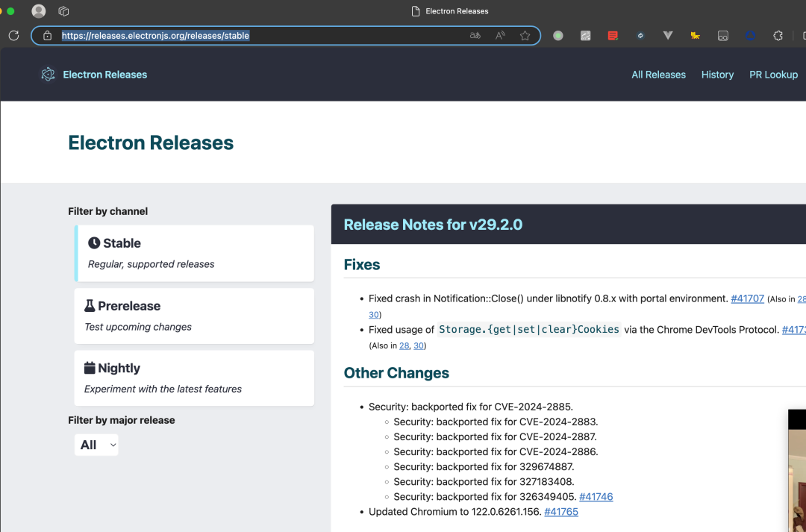Open the Extensions puzzle piece menu
Viewport: 806px width, 532px height.
(x=778, y=36)
